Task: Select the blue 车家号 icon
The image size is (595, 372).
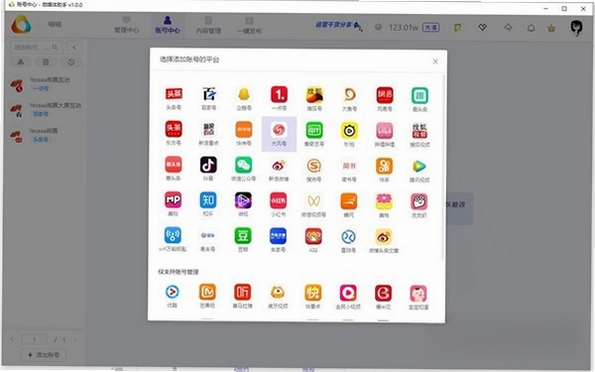Action: (278, 236)
